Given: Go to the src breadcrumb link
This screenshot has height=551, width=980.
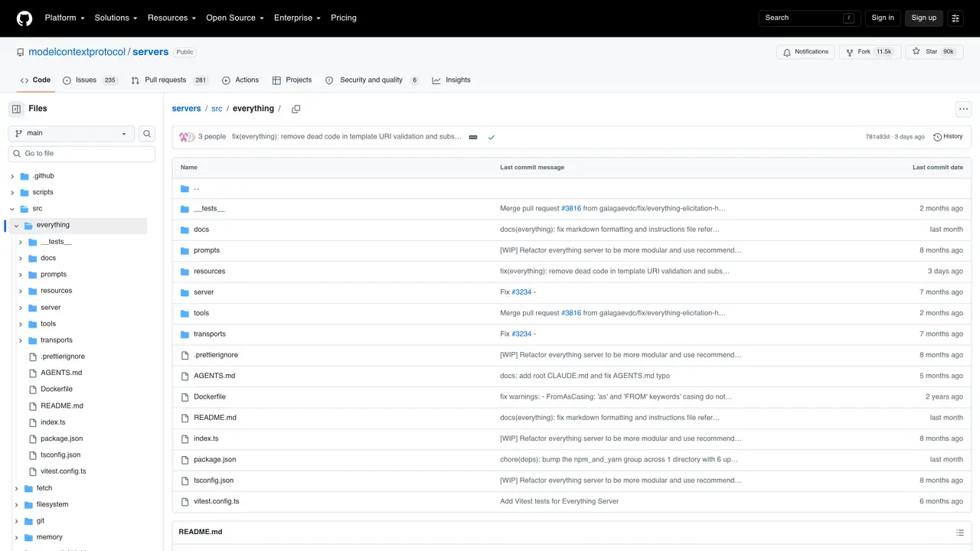Looking at the screenshot, I should coord(217,109).
